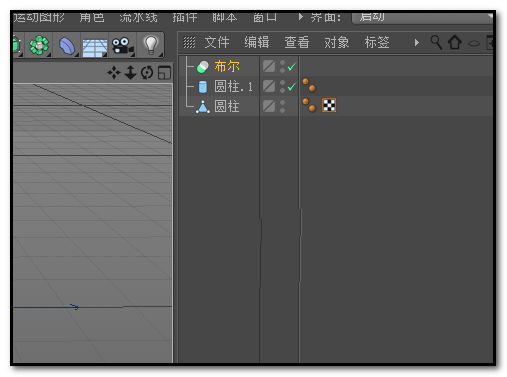Click the phong tag on 圆柱.1

(309, 85)
